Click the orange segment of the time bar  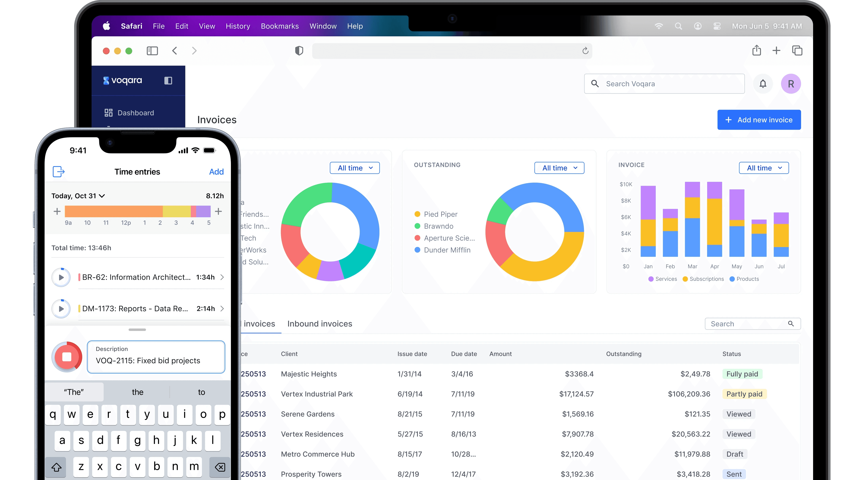coord(114,211)
